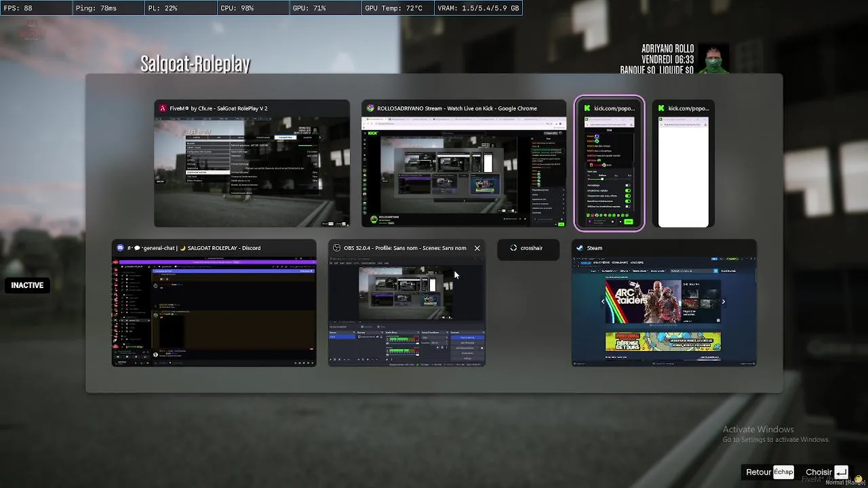Click the 'FiveM® by Cfx.re - SalGoat RolePlay V 2' title

[x=218, y=108]
